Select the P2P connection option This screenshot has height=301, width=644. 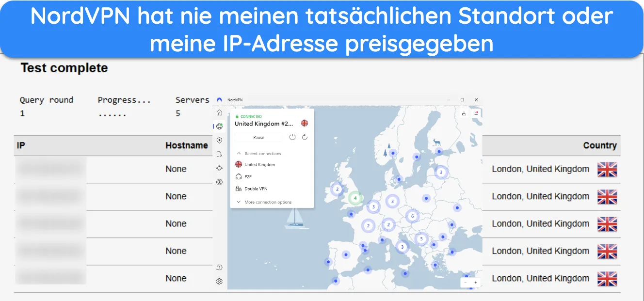click(243, 177)
